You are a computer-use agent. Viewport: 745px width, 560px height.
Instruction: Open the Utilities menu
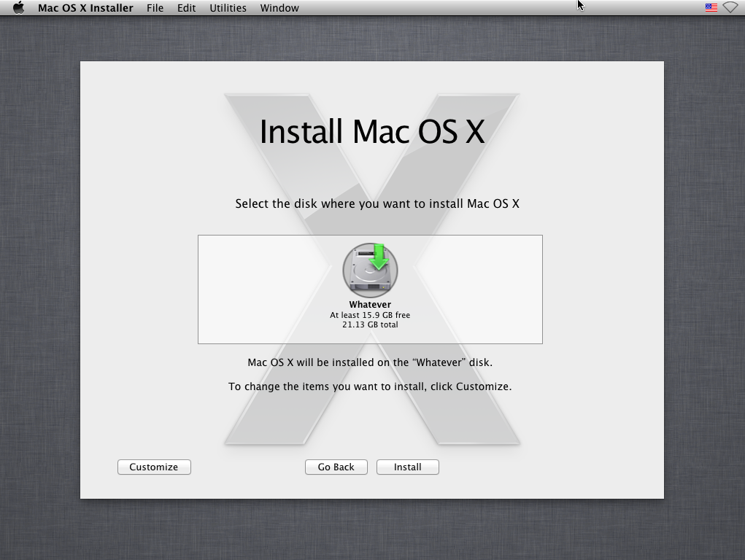point(228,8)
